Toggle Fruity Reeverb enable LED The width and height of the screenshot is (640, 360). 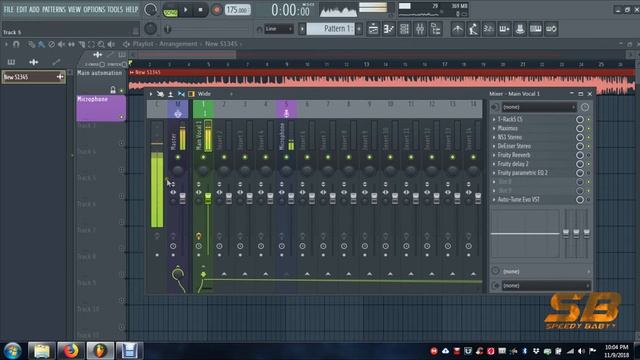pyautogui.click(x=589, y=155)
